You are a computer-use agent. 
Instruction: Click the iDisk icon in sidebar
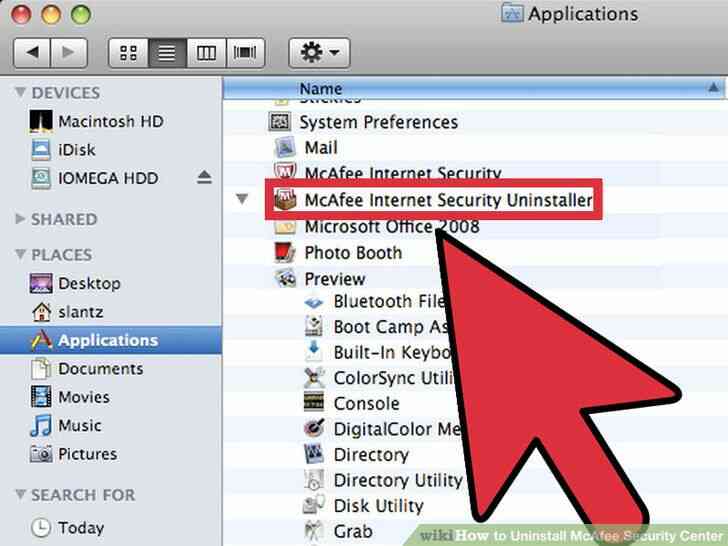pos(41,150)
